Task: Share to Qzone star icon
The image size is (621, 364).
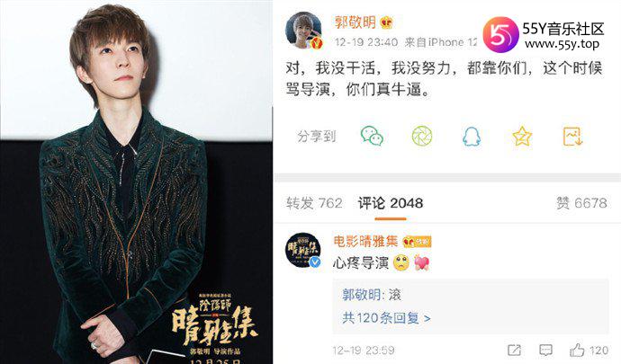Action: click(522, 136)
